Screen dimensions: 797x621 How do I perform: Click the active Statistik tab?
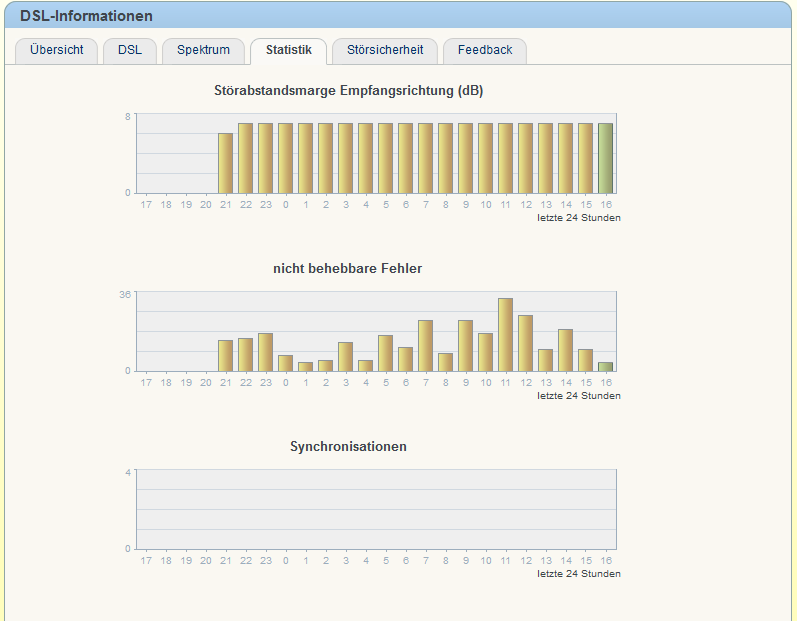click(x=288, y=50)
